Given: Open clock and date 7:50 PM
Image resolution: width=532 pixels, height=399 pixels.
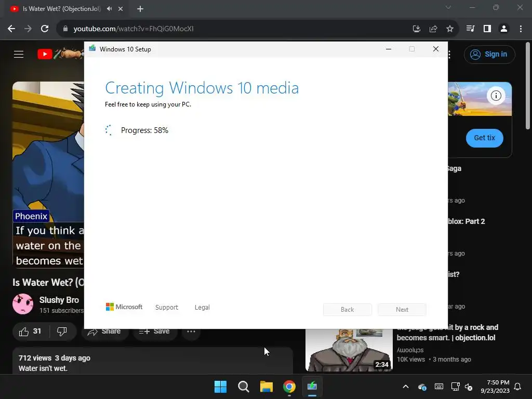Looking at the screenshot, I should point(495,387).
